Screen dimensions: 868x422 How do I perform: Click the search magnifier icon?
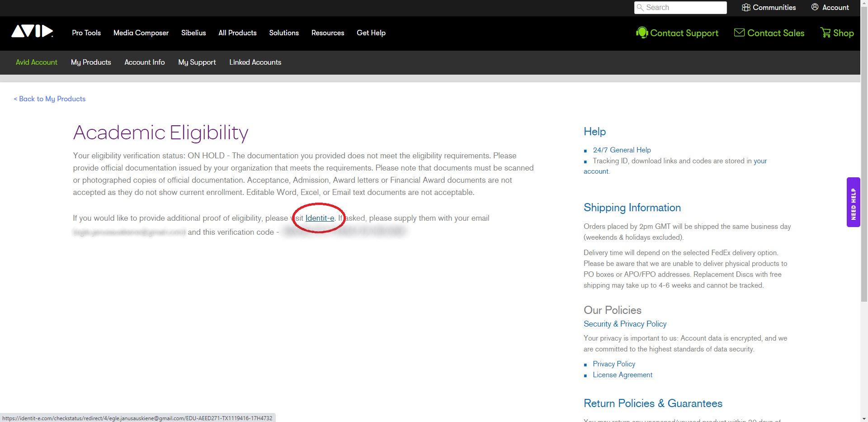[x=640, y=7]
